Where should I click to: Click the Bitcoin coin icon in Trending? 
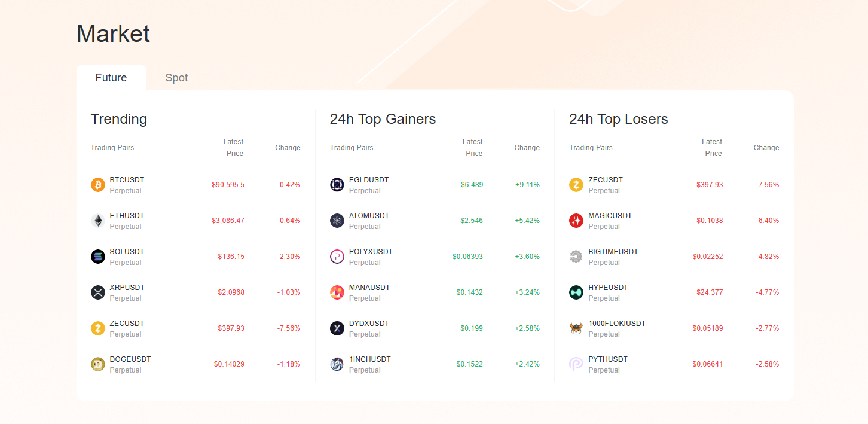tap(98, 185)
